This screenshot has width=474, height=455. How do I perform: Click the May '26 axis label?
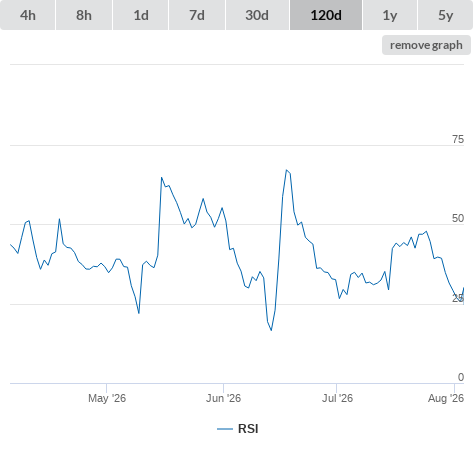[x=107, y=398]
